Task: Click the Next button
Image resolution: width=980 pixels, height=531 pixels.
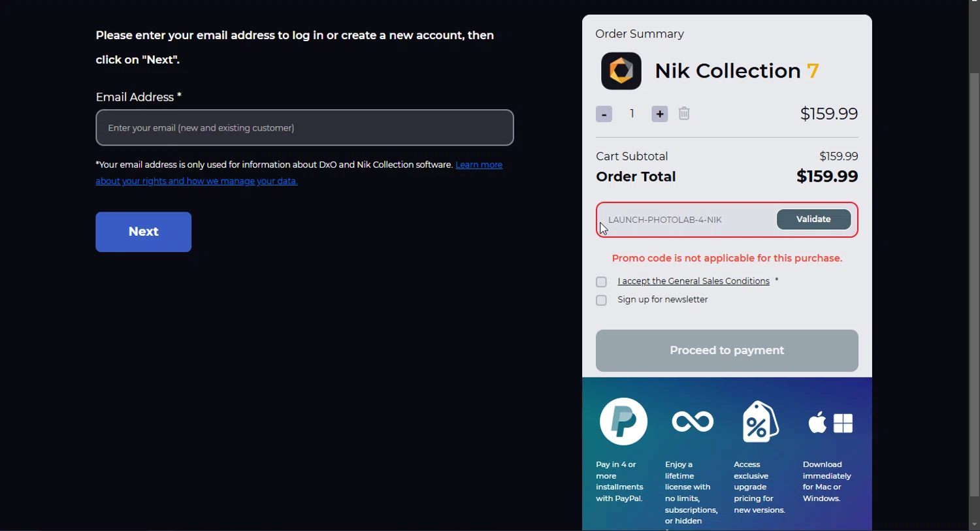Action: (144, 232)
